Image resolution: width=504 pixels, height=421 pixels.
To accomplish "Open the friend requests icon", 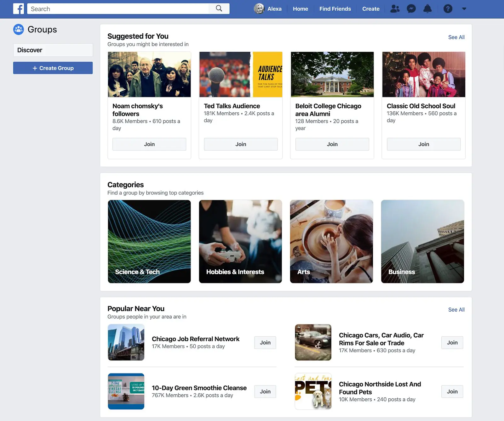I will click(x=395, y=9).
